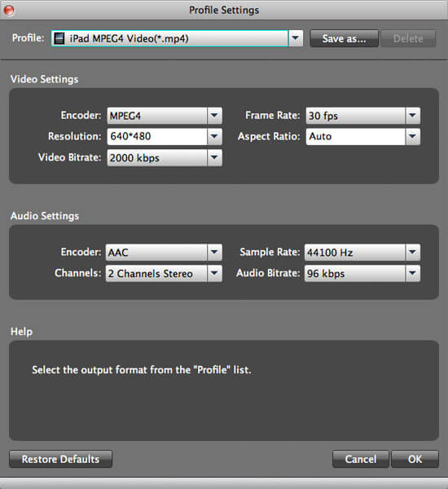
Task: Confirm settings with the OK button
Action: pyautogui.click(x=415, y=459)
